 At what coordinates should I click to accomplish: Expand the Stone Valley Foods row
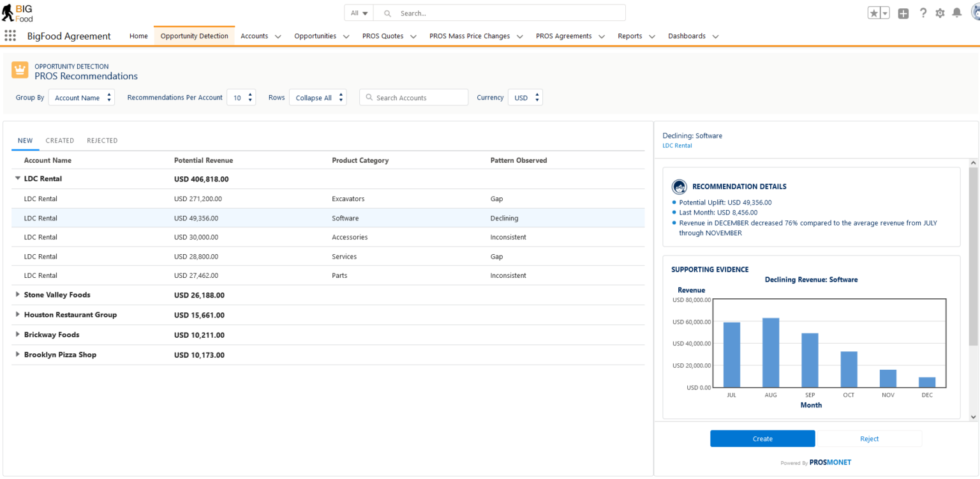19,294
